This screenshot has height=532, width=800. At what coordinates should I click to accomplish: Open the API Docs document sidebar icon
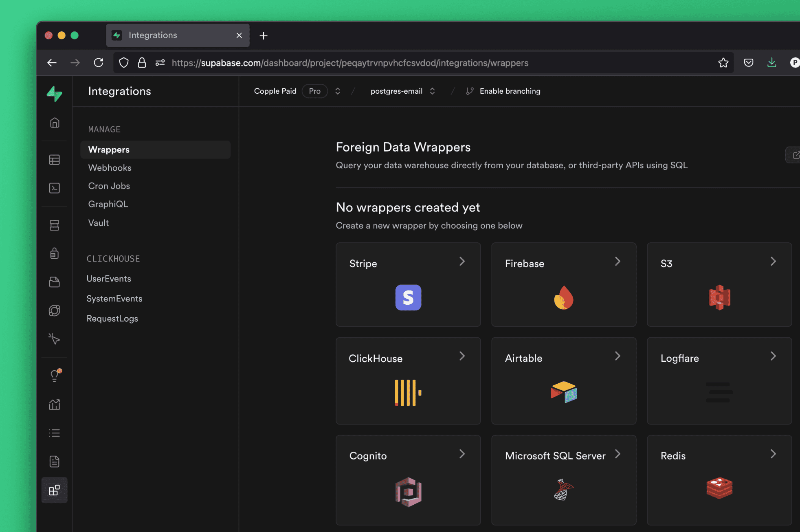tap(55, 461)
